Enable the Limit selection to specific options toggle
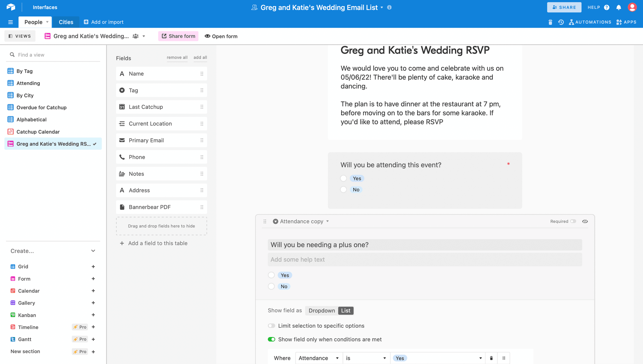643x364 pixels. click(271, 326)
